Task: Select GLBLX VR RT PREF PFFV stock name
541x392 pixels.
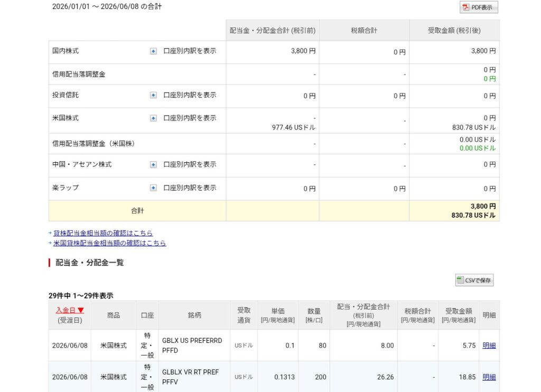Action: (190, 377)
